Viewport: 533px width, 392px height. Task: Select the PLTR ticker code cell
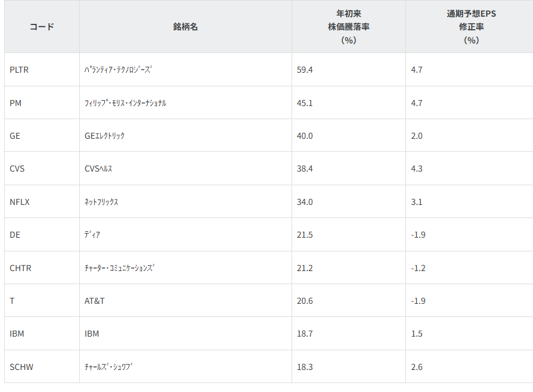(19, 70)
